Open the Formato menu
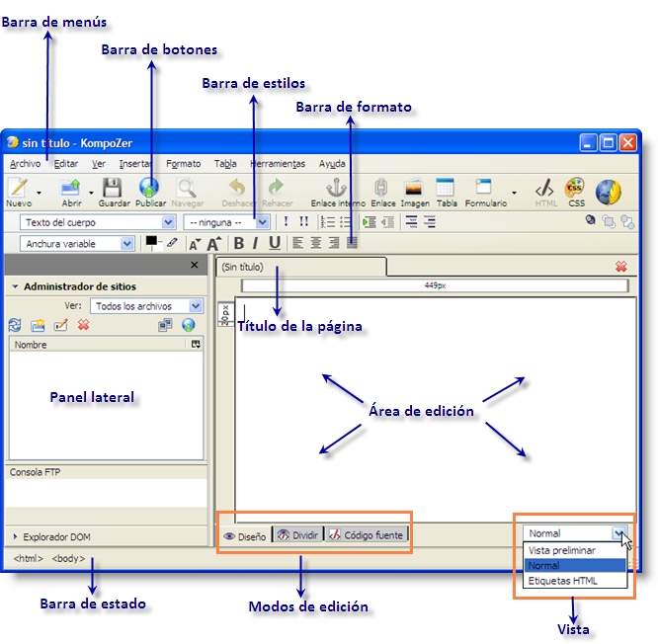The image size is (658, 644). [x=183, y=164]
